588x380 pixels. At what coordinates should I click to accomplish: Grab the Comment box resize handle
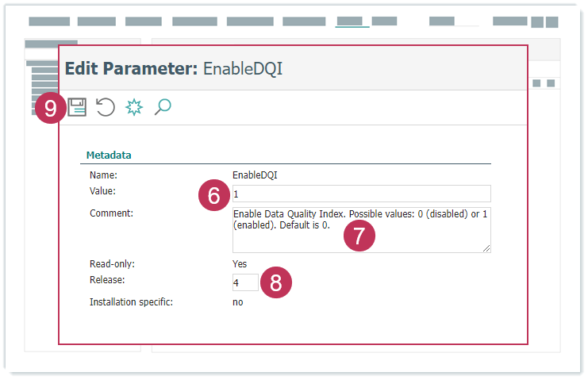(x=486, y=248)
